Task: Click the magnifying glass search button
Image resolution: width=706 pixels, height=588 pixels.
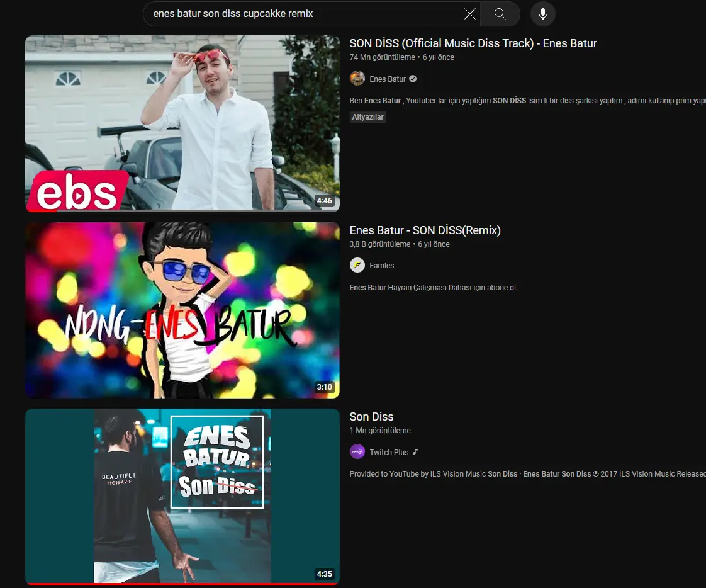Action: 500,13
